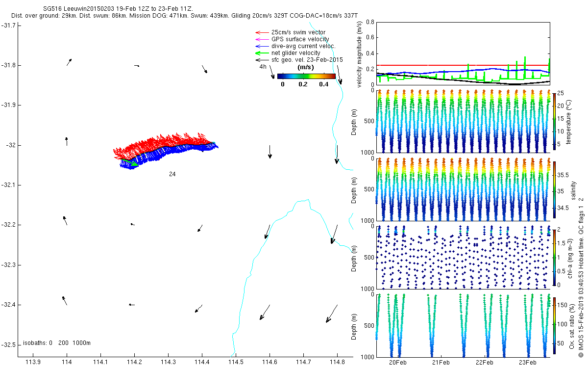
Task: Click the magenta GPS surface velocity arrow
Action: 261,39
